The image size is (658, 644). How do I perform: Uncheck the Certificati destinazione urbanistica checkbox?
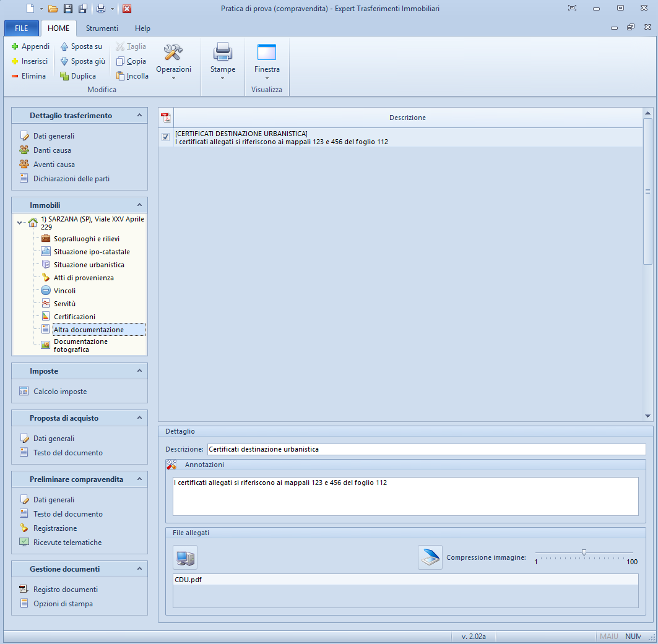165,137
